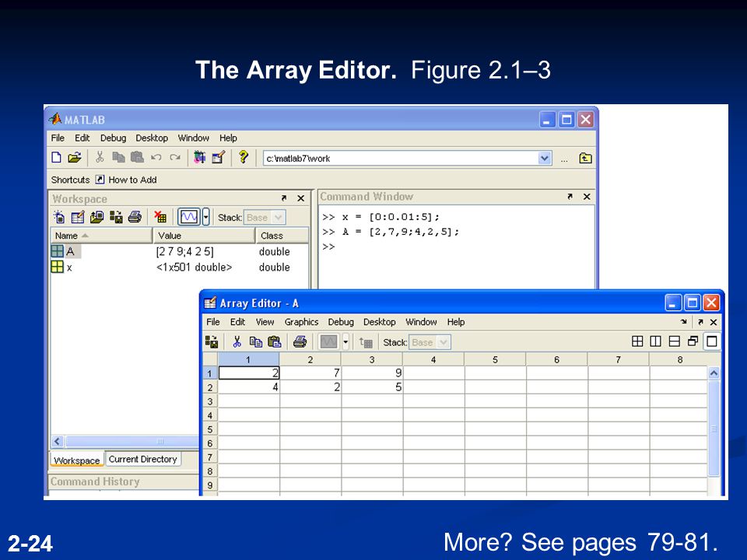This screenshot has height=560, width=747.
Task: Open plot dropdown arrow in Array Editor
Action: (x=345, y=341)
